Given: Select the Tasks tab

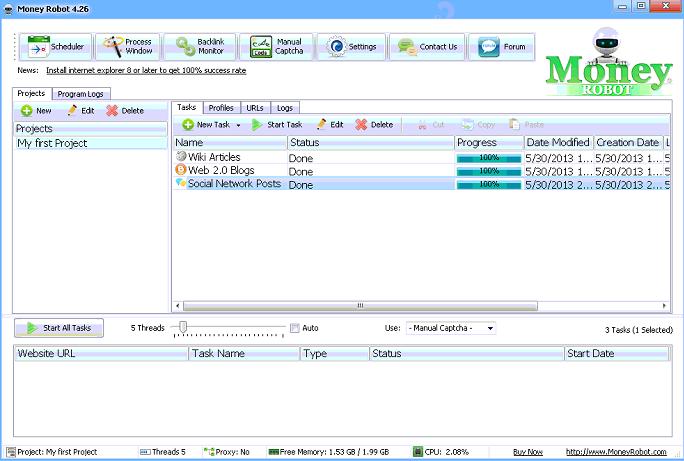Looking at the screenshot, I should [x=187, y=107].
